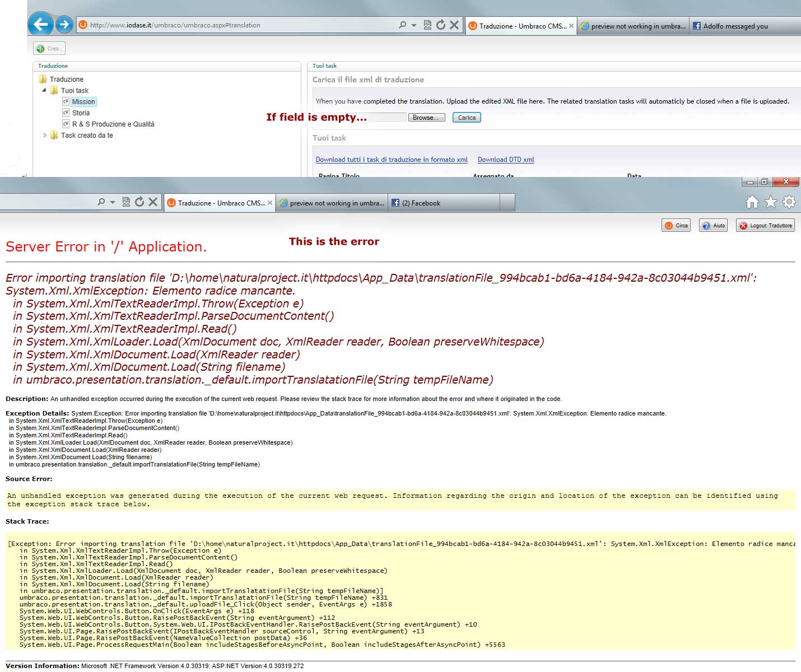
Task: Open lower address bar dropdown arrow
Action: coord(113,202)
